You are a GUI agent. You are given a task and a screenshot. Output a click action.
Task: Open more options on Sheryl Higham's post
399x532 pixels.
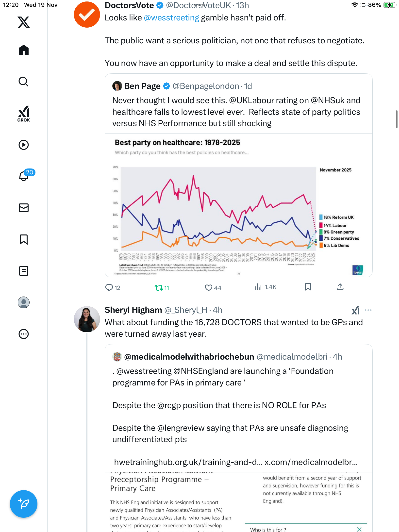[x=368, y=310]
